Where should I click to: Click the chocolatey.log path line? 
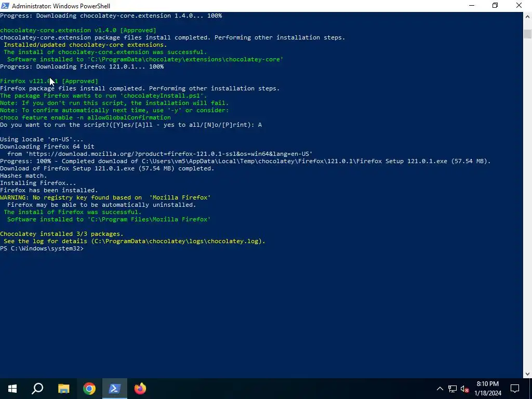coord(135,241)
